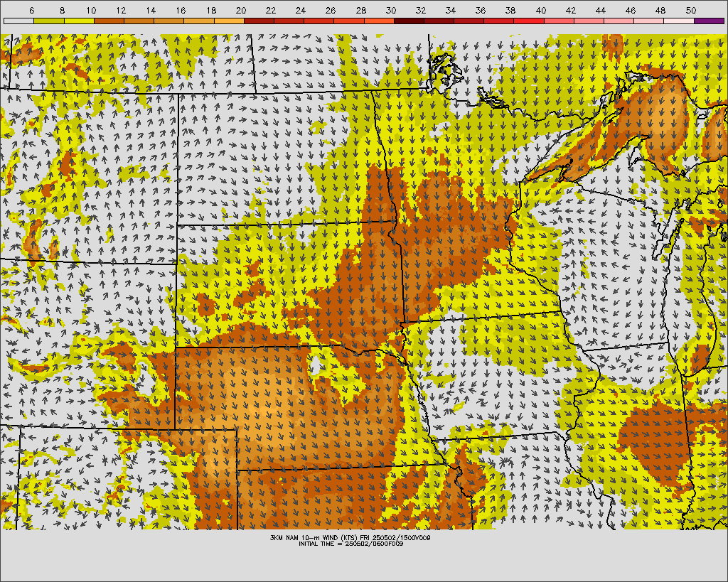Click the "INITIAL TIME = 250502/0600F009" caption

click(350, 544)
